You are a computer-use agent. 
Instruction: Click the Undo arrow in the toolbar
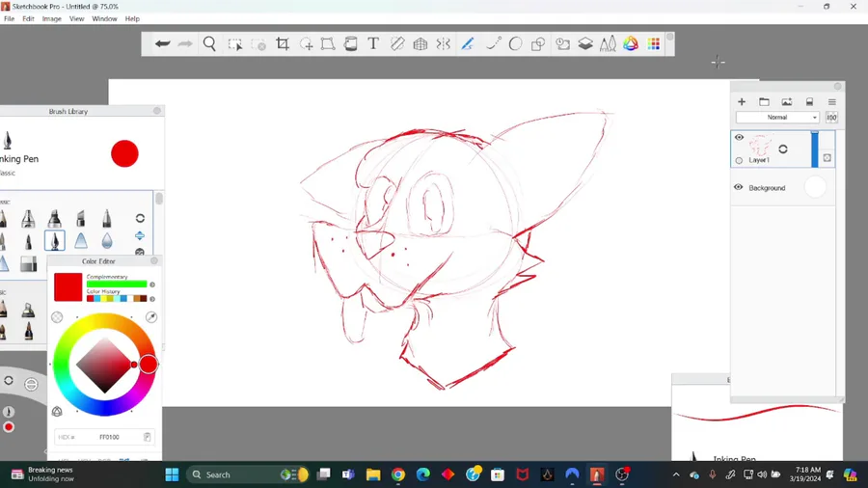pos(162,43)
